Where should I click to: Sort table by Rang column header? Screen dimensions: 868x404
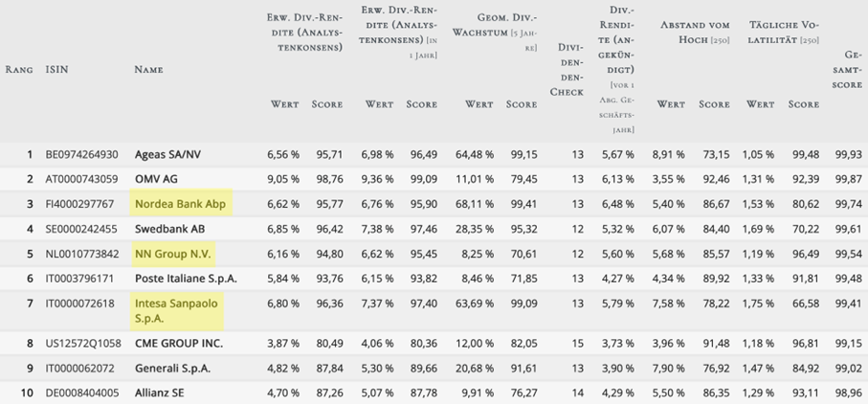tap(19, 70)
